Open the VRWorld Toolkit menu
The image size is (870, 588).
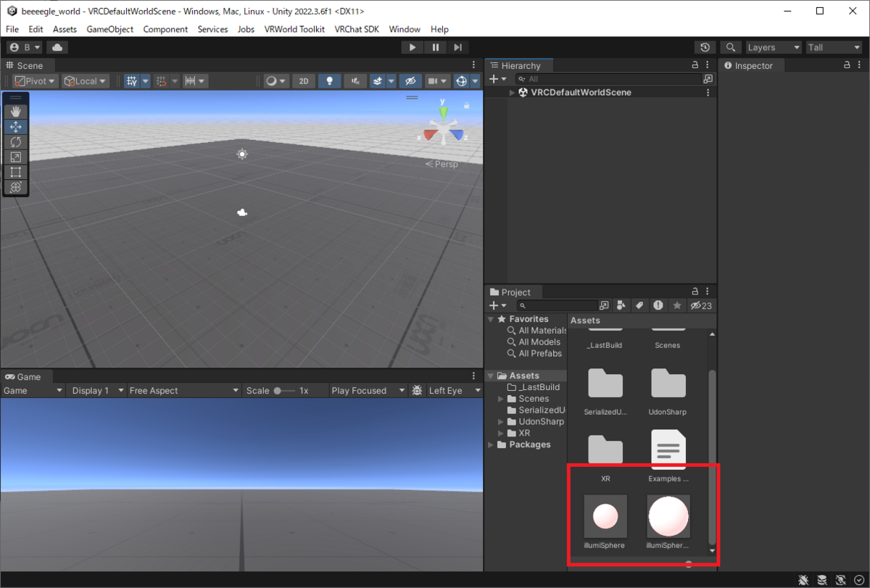click(294, 29)
